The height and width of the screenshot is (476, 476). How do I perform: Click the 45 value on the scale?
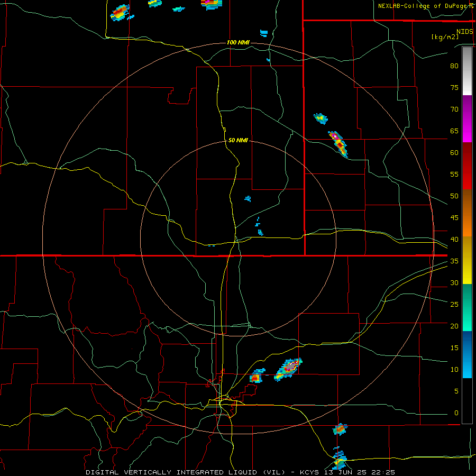point(454,218)
